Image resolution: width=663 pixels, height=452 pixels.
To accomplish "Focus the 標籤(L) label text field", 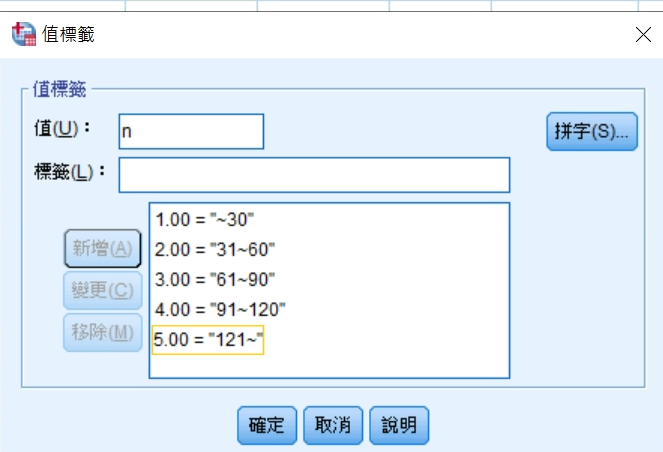I will (x=314, y=175).
